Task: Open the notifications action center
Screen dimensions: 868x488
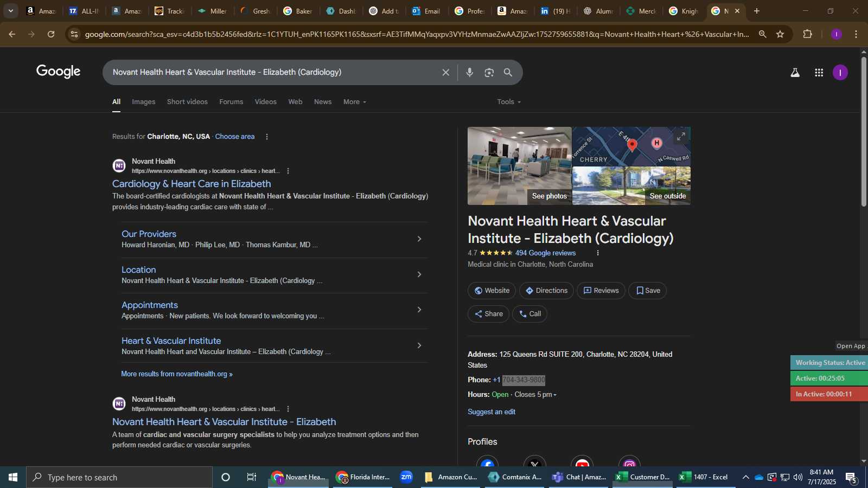Action: pyautogui.click(x=851, y=477)
